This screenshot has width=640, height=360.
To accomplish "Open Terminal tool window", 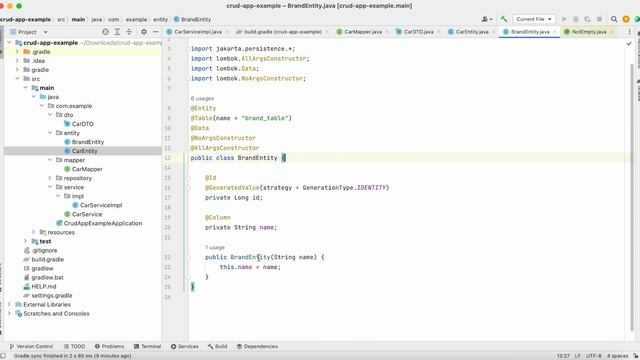I will point(147,346).
